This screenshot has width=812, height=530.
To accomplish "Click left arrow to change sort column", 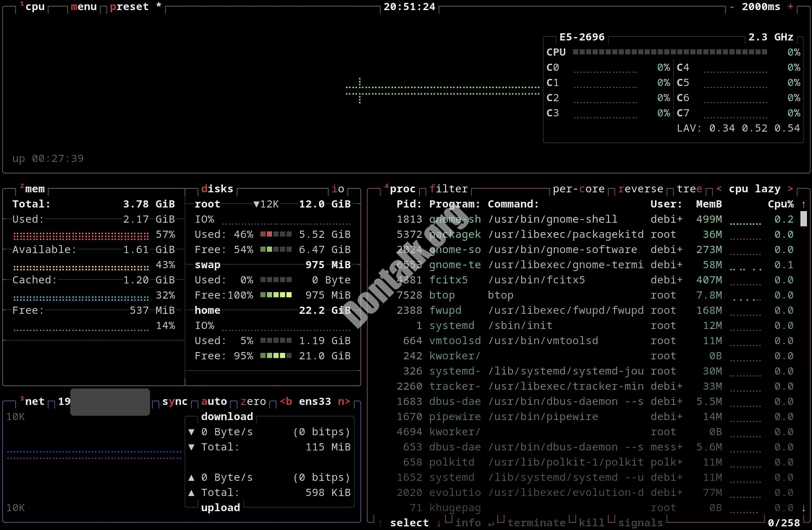I will 719,189.
